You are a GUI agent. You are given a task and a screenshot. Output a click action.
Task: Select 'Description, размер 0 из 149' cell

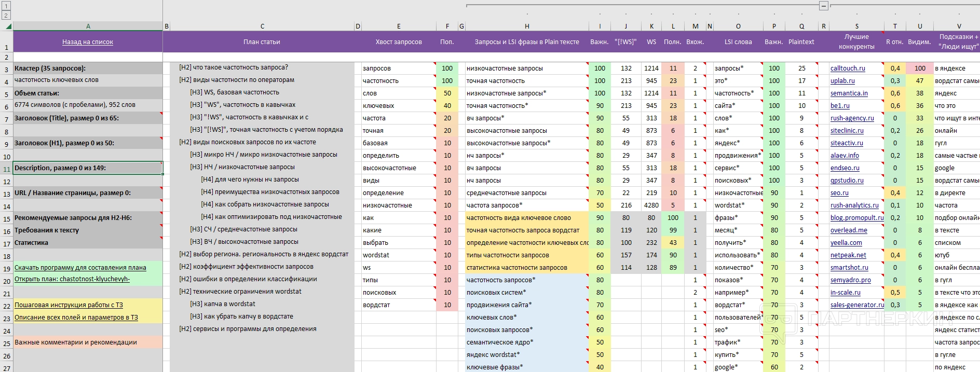point(87,168)
